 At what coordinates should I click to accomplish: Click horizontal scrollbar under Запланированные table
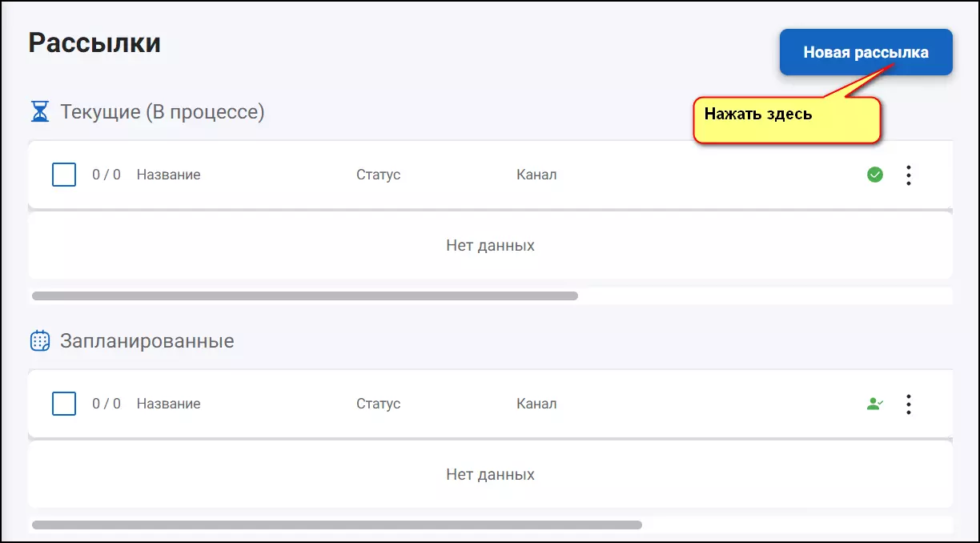pos(337,525)
